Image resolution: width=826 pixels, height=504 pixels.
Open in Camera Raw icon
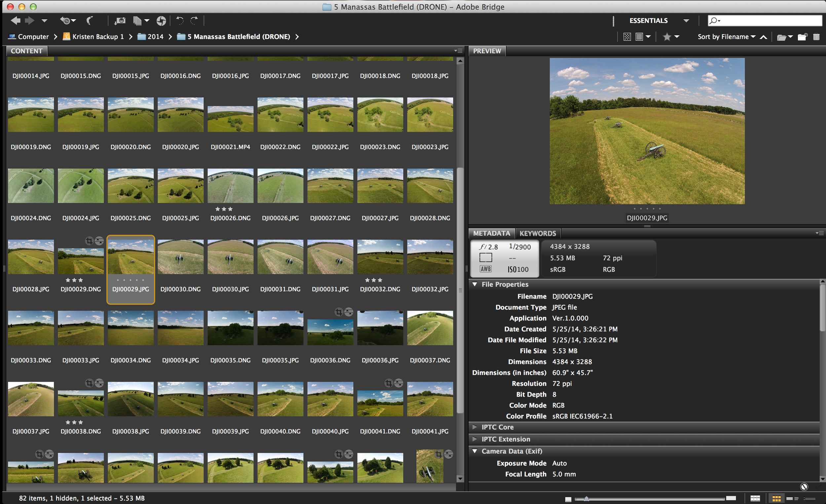(161, 21)
